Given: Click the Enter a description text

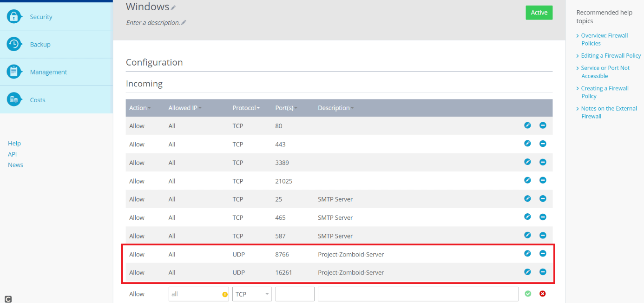Looking at the screenshot, I should (153, 22).
